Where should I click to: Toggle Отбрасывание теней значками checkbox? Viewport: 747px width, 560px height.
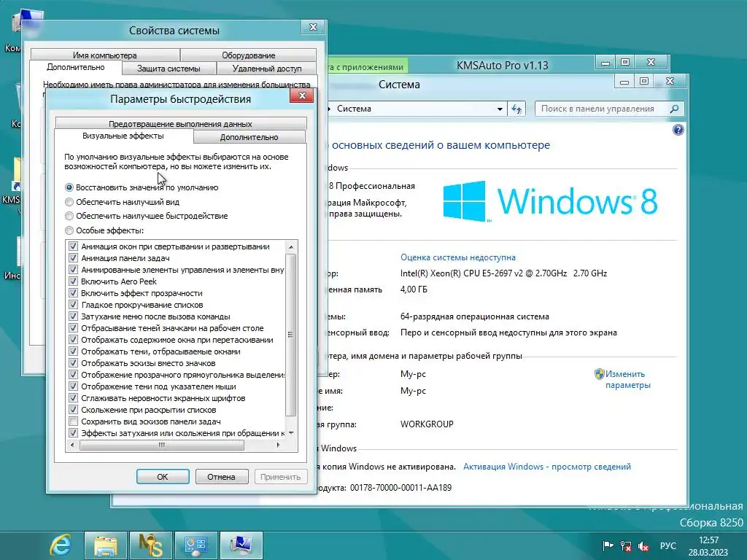73,328
